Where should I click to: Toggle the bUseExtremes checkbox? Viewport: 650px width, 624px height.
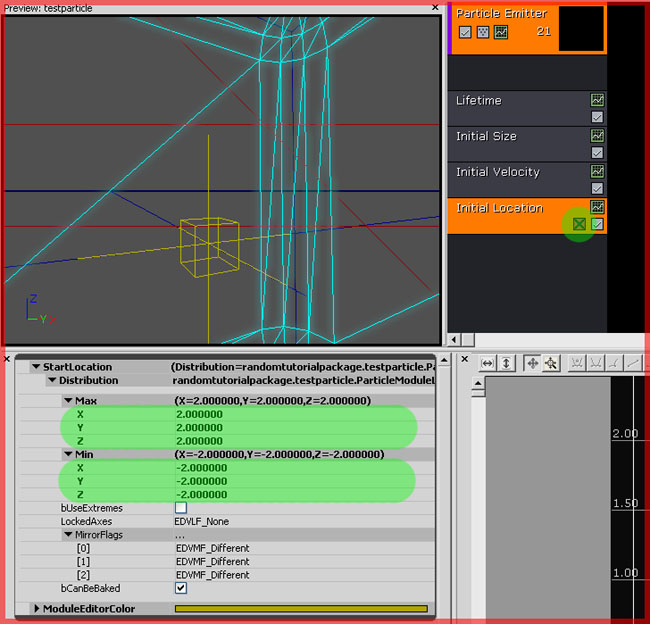181,508
